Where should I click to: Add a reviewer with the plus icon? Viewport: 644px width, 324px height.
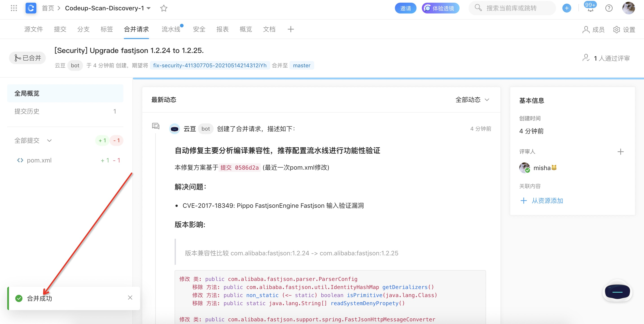620,152
